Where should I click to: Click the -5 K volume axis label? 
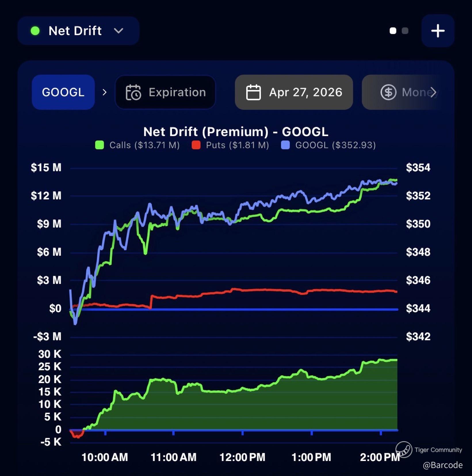[x=51, y=442]
